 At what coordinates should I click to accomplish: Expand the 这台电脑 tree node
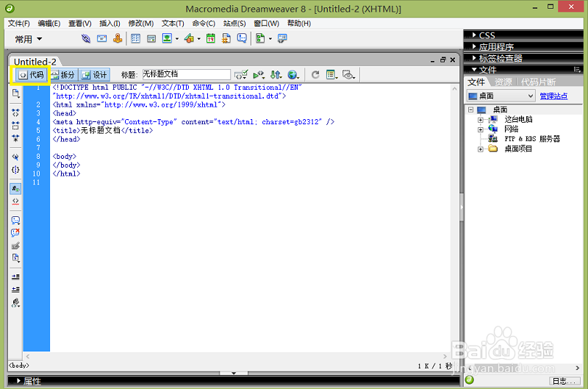481,120
